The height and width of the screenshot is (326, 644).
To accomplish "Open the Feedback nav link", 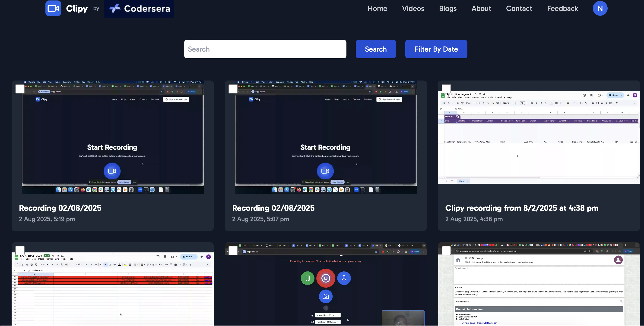I will 562,9.
